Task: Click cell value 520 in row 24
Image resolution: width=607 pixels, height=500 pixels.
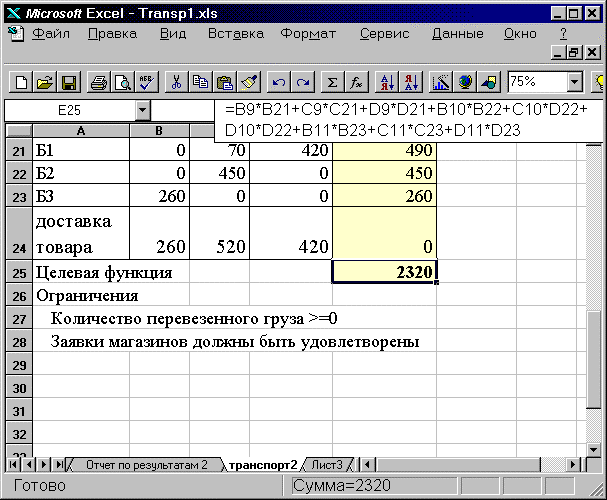Action: click(x=219, y=233)
